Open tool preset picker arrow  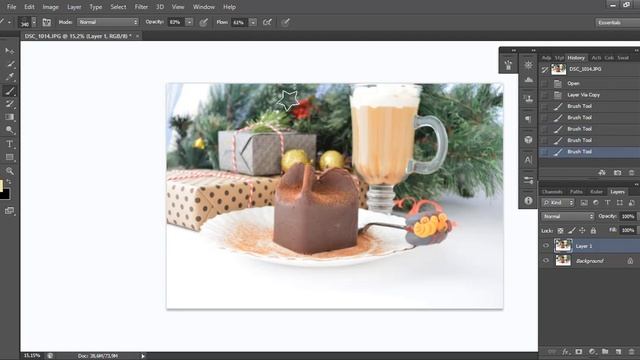(9, 22)
